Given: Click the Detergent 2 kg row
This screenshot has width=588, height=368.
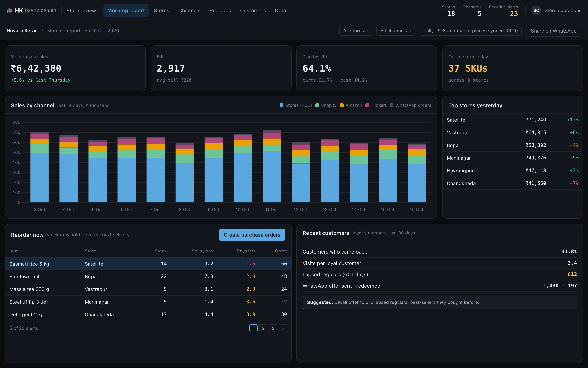Looking at the screenshot, I should [x=148, y=314].
